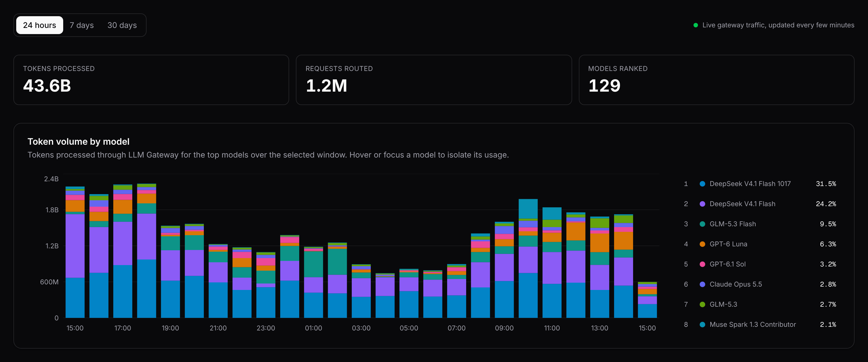Click the bar above the 01:00 label
868x362 pixels.
[313, 282]
